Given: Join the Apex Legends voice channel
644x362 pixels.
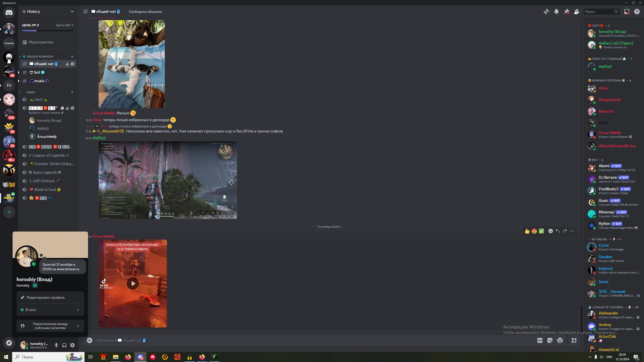Looking at the screenshot, I should 48,172.
